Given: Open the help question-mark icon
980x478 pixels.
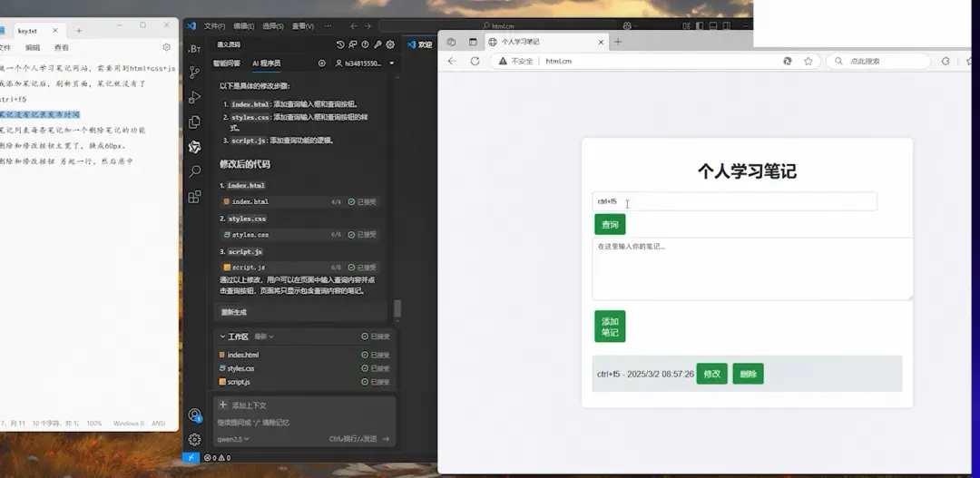Looking at the screenshot, I should (x=365, y=44).
